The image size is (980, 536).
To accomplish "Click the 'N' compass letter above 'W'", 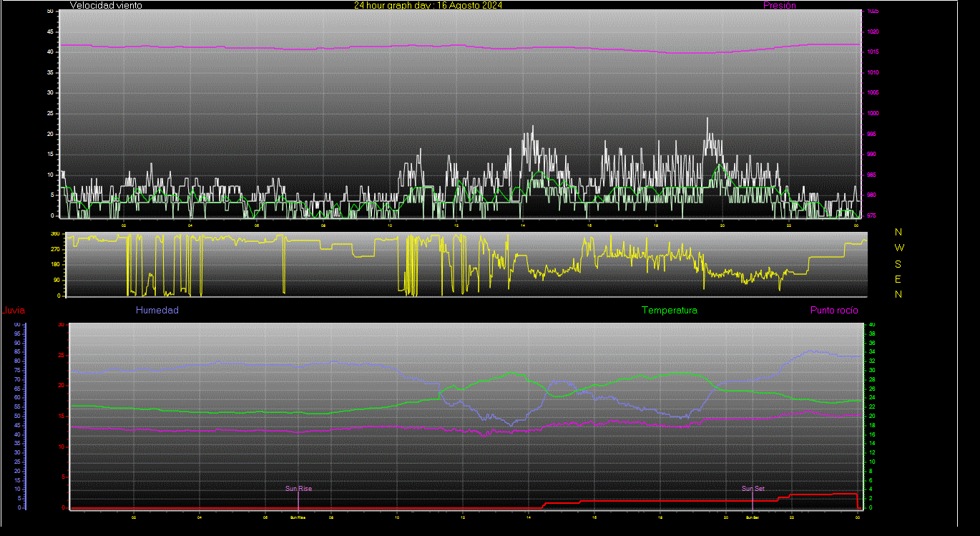I will [x=898, y=232].
